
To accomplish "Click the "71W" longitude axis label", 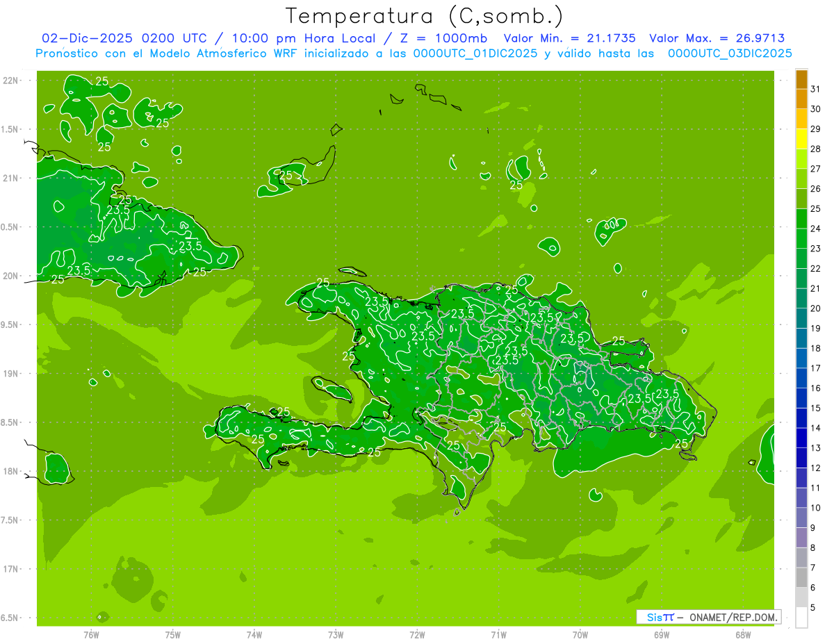I will [x=498, y=635].
